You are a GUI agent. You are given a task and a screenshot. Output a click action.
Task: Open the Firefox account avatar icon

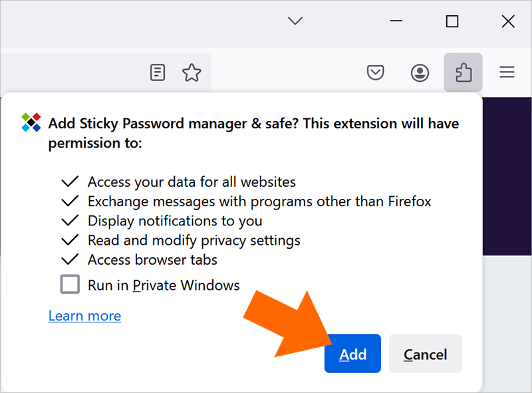click(x=420, y=72)
